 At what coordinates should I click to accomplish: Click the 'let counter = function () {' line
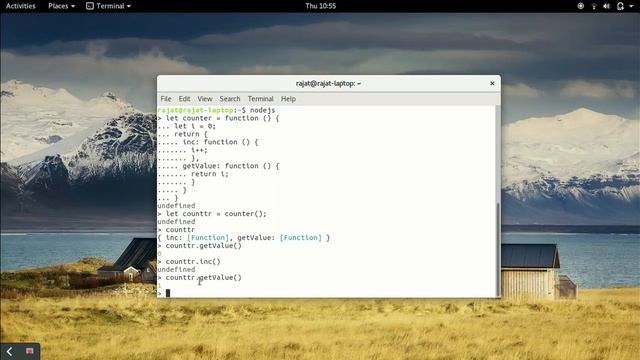tap(222, 118)
